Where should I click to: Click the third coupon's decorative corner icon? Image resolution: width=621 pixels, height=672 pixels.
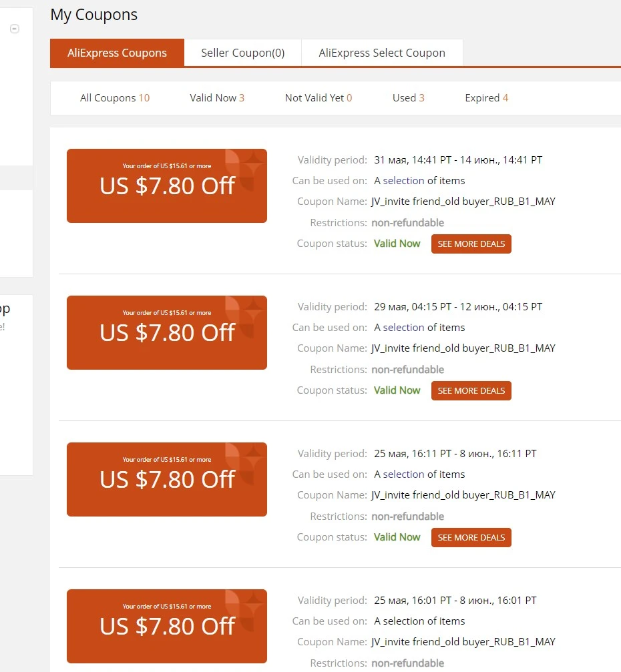244,463
